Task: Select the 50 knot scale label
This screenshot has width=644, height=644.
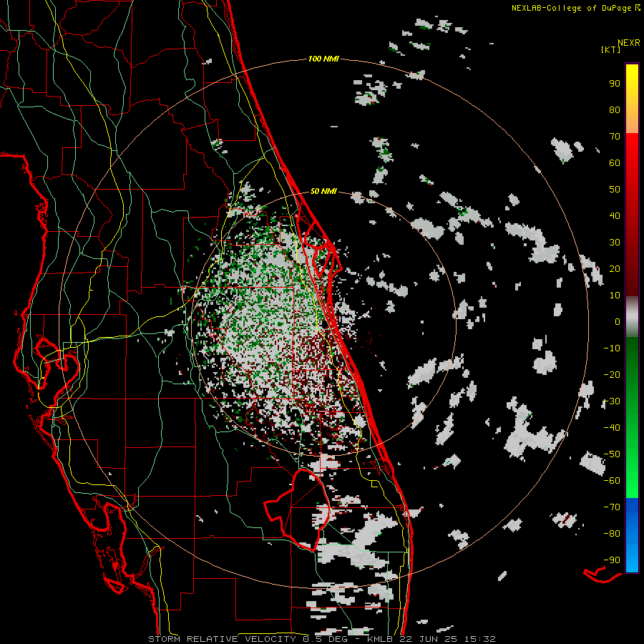Action: 615,190
